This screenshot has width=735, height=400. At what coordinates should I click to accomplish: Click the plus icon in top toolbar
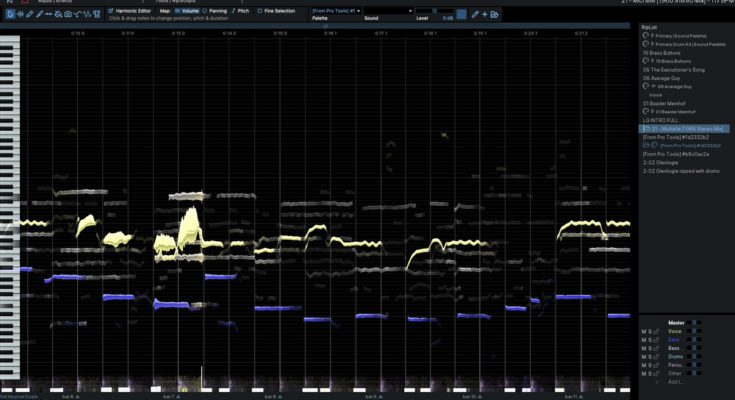(x=485, y=15)
